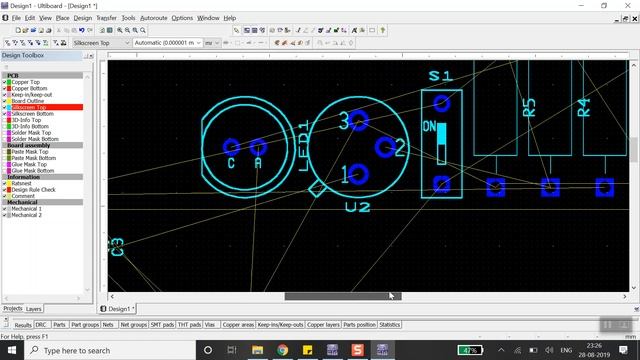Click the last selection filter icon
Image resolution: width=640 pixels, height=360 pixels.
[x=64, y=43]
